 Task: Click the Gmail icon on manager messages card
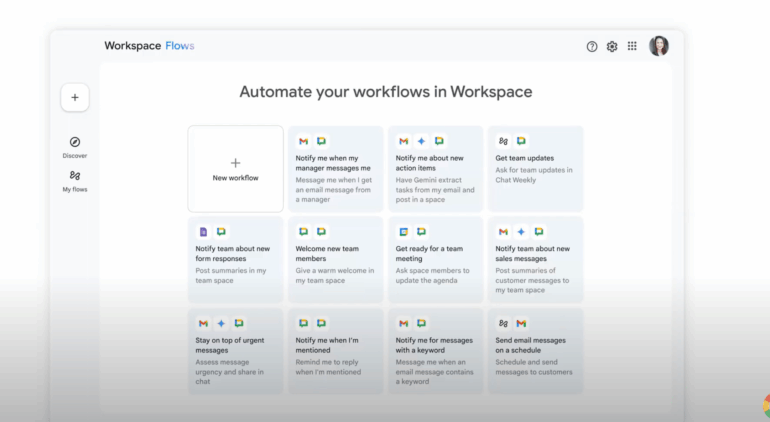pyautogui.click(x=304, y=141)
